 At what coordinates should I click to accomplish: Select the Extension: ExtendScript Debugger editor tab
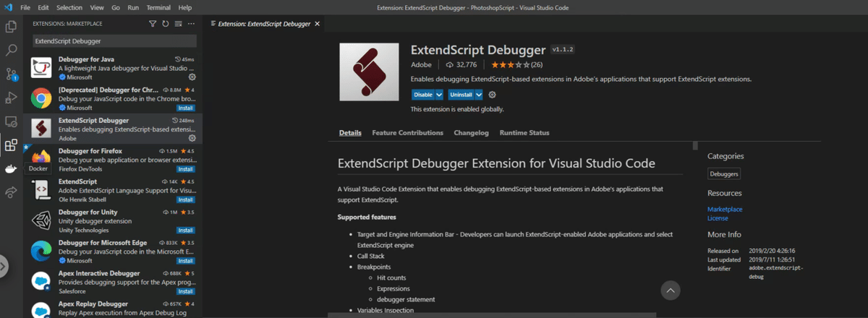point(264,24)
